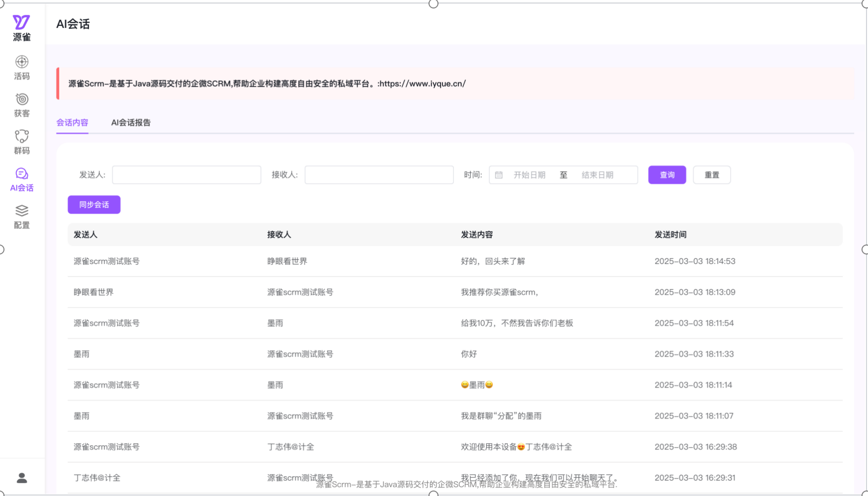Viewport: 868px width, 496px height.
Task: Open the 配置 settings section
Action: pyautogui.click(x=21, y=217)
